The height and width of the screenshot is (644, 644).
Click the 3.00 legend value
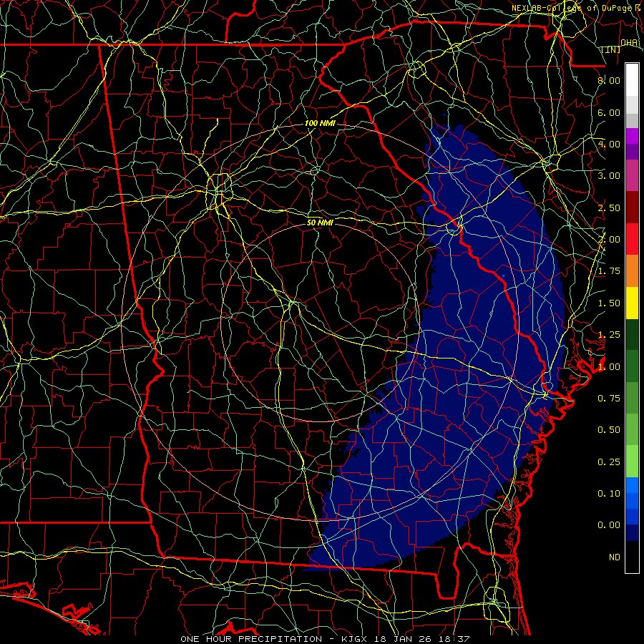609,176
